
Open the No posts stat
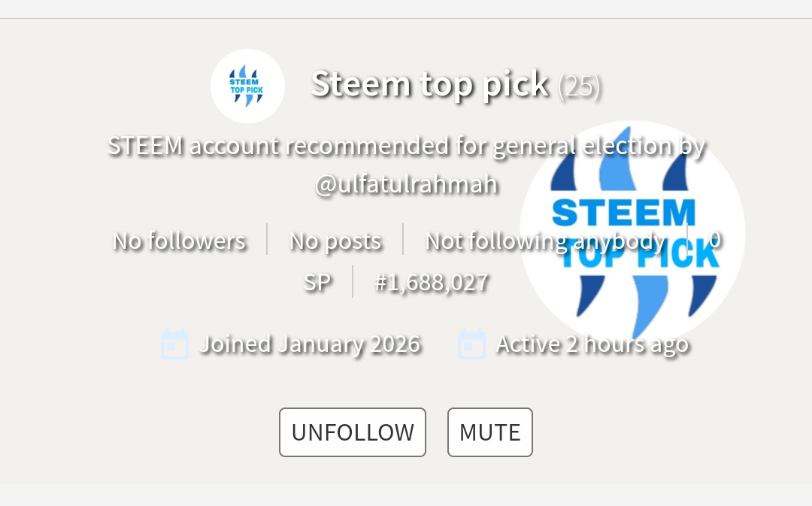point(335,241)
